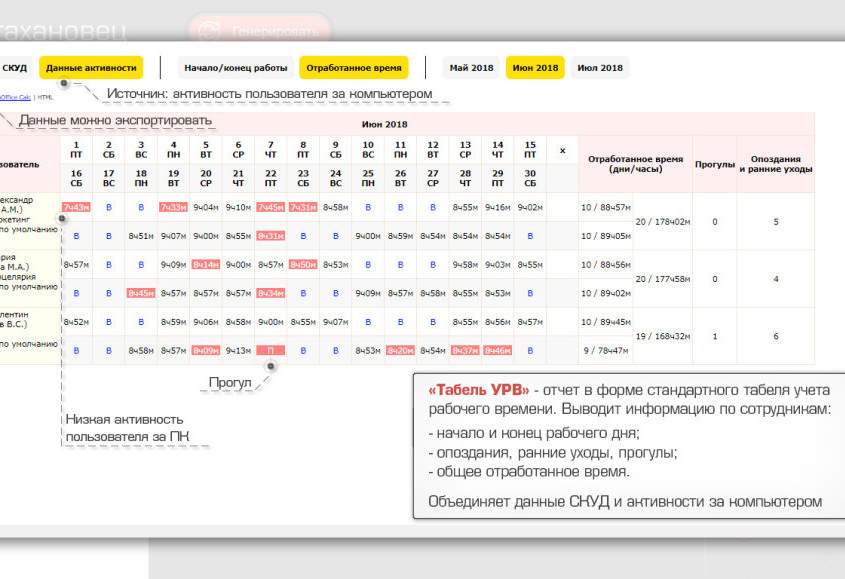Click the late count value 6
The height and width of the screenshot is (579, 845).
pyautogui.click(x=776, y=336)
